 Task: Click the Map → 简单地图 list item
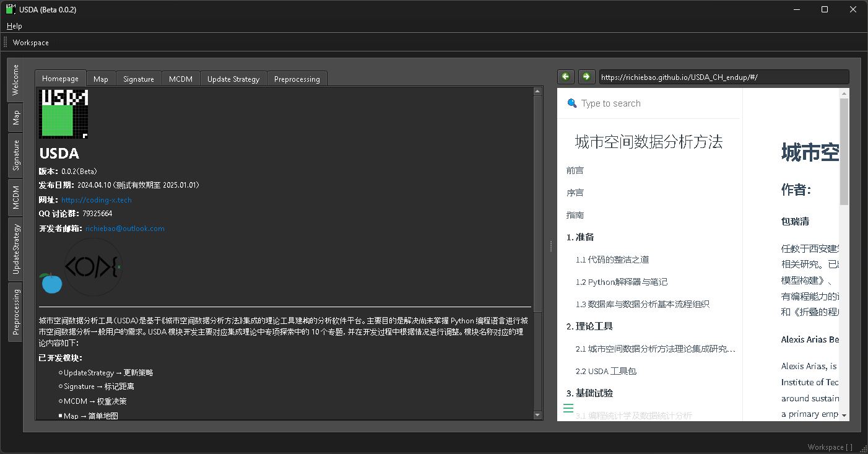point(90,416)
